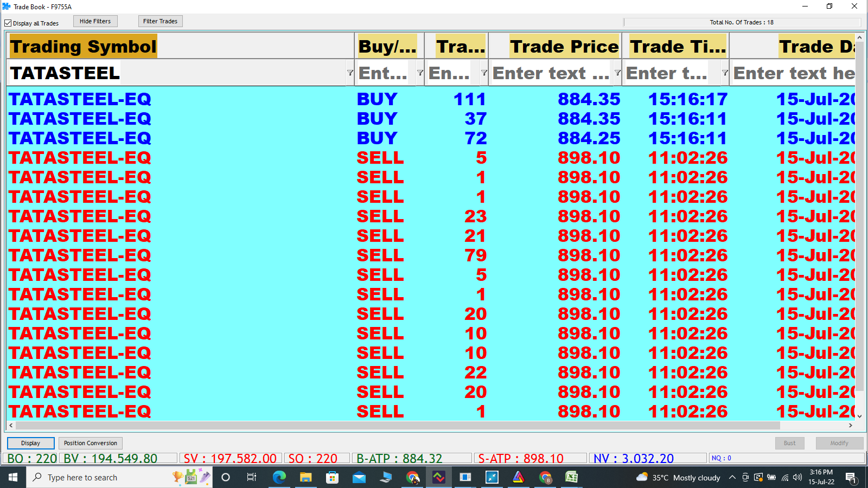868x488 pixels.
Task: Click the horizontal scrollbar thumb
Action: [x=398, y=426]
